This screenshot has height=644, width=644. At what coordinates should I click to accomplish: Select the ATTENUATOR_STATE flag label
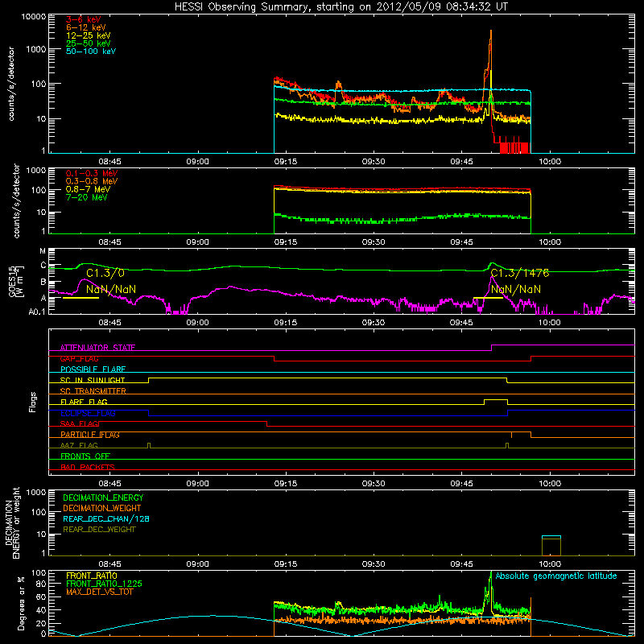(97, 348)
